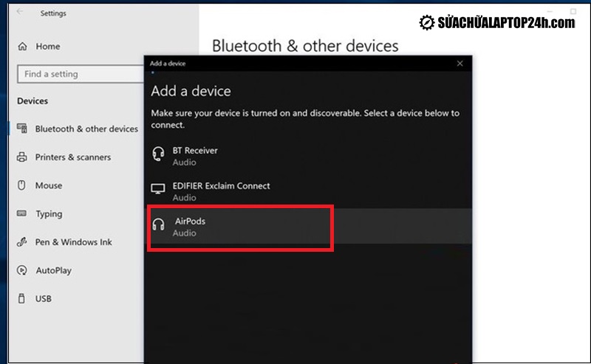This screenshot has height=364, width=591.
Task: Open Bluetooth & other devices sidebar section
Action: [x=86, y=128]
